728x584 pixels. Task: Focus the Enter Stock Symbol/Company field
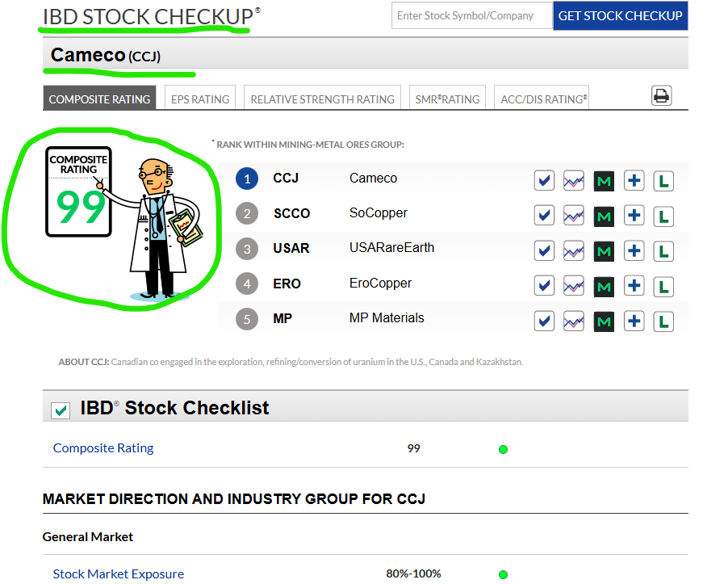click(x=471, y=16)
